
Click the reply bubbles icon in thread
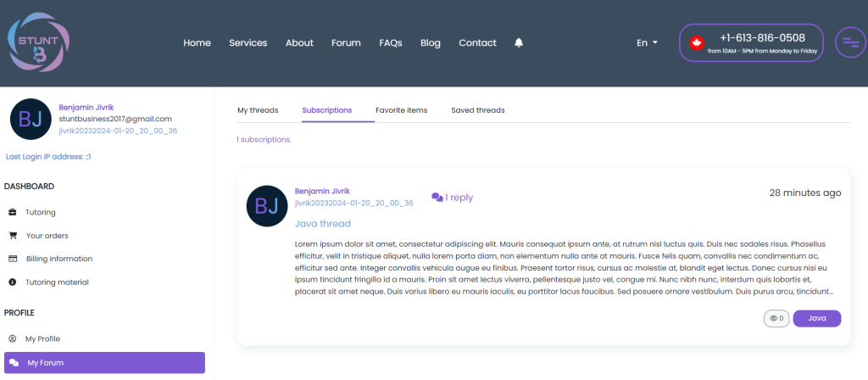pos(437,197)
